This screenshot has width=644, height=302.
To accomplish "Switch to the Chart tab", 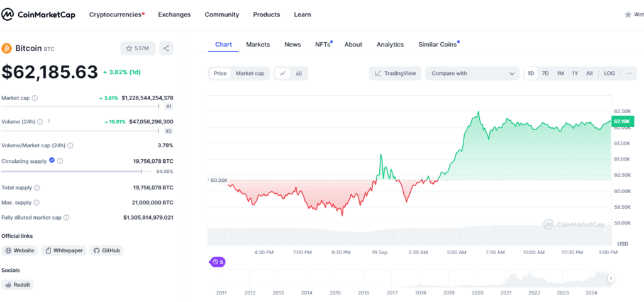I will pos(223,45).
